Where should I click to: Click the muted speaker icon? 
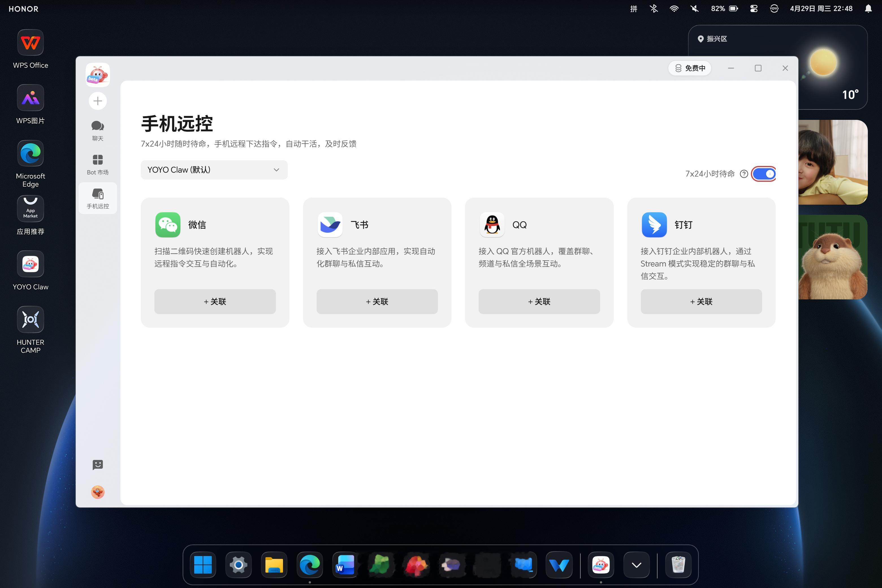coord(695,9)
